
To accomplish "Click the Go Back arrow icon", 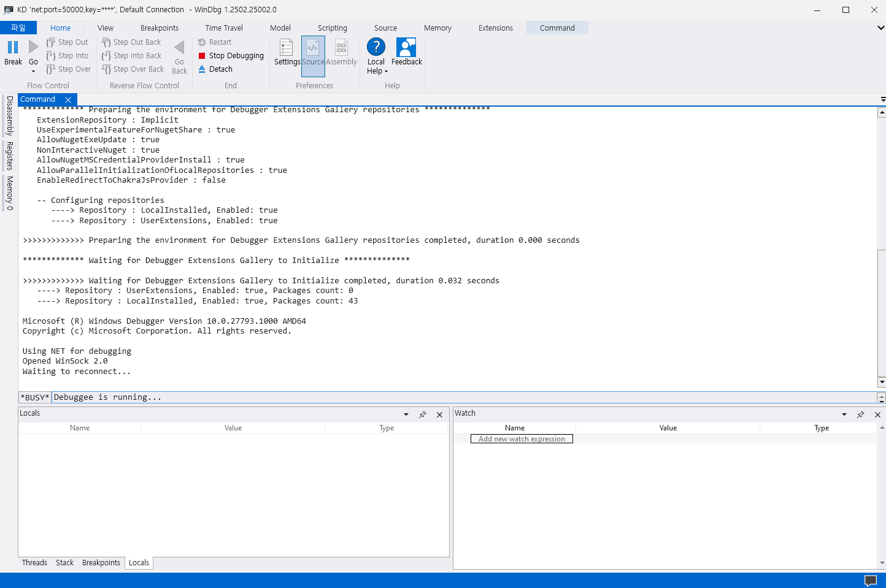I will point(179,47).
